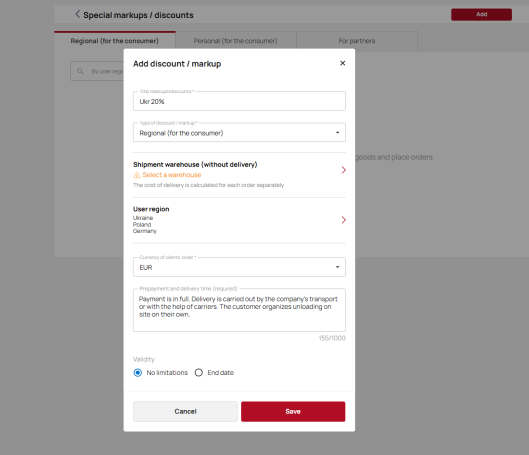Screen dimensions: 529x455
Task: Expand the Currency of clients' order dropdown
Action: (x=239, y=267)
